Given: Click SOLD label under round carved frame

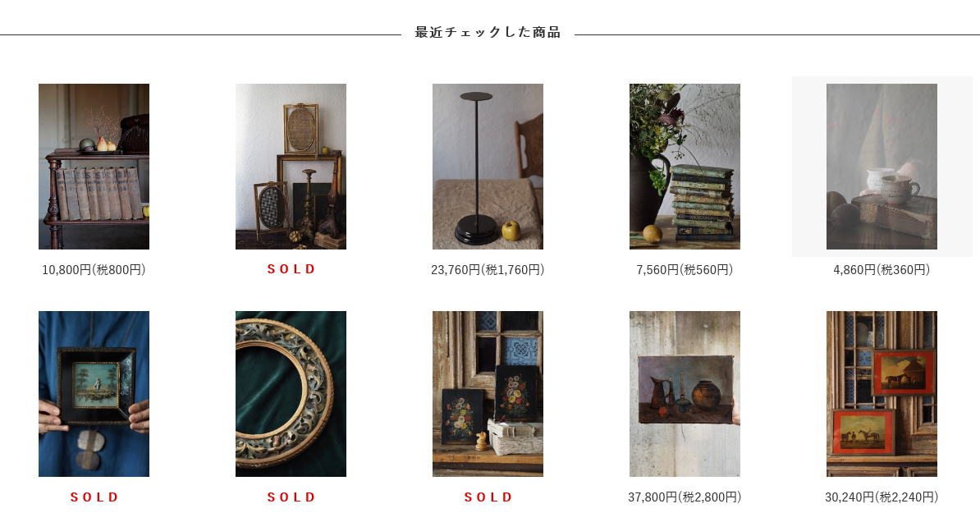Looking at the screenshot, I should pos(291,497).
